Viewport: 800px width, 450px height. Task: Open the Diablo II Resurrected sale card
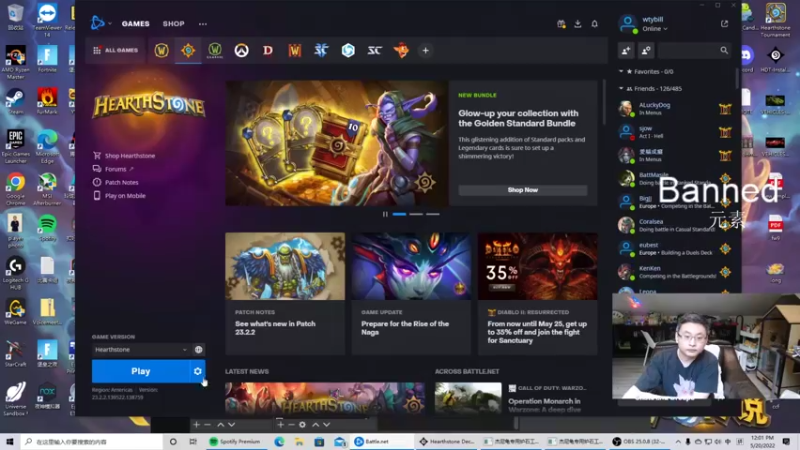pyautogui.click(x=537, y=293)
